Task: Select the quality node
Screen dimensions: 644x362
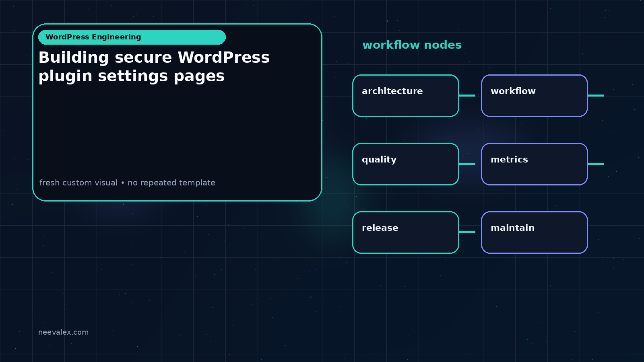Action: [x=406, y=164]
